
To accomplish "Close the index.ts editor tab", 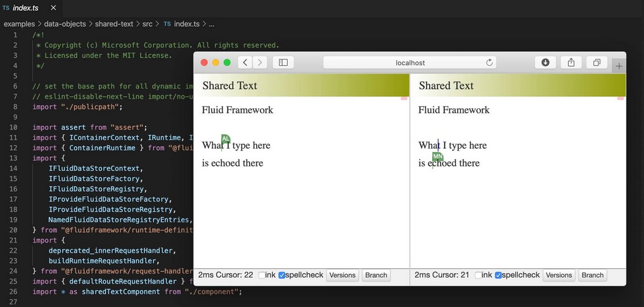I will tap(53, 8).
